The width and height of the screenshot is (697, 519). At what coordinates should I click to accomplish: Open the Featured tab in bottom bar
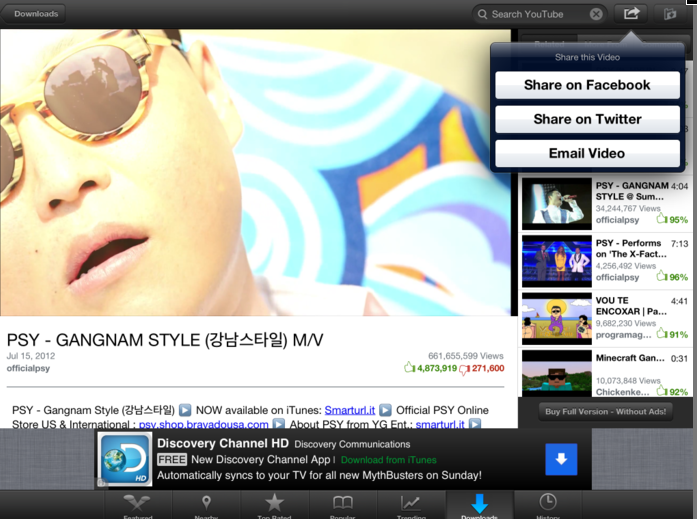point(138,505)
